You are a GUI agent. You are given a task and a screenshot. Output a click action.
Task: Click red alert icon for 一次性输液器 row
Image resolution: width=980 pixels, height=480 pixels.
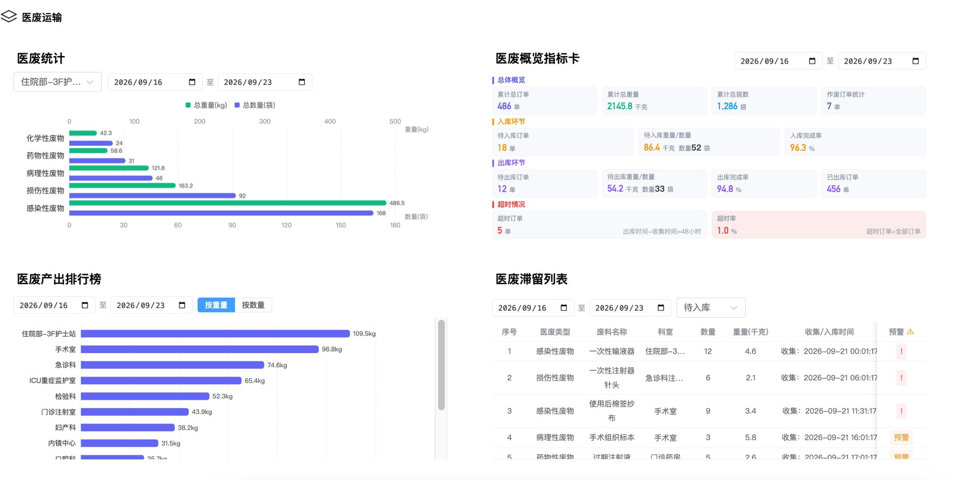[902, 352]
